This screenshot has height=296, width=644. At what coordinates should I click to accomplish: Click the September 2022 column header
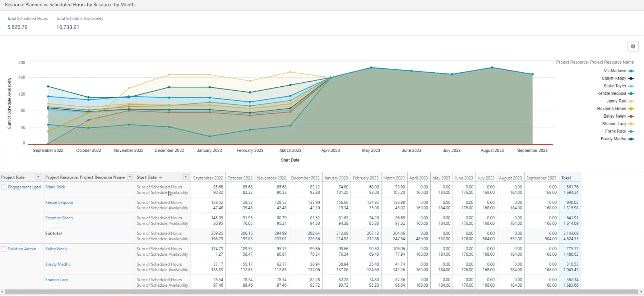point(208,178)
